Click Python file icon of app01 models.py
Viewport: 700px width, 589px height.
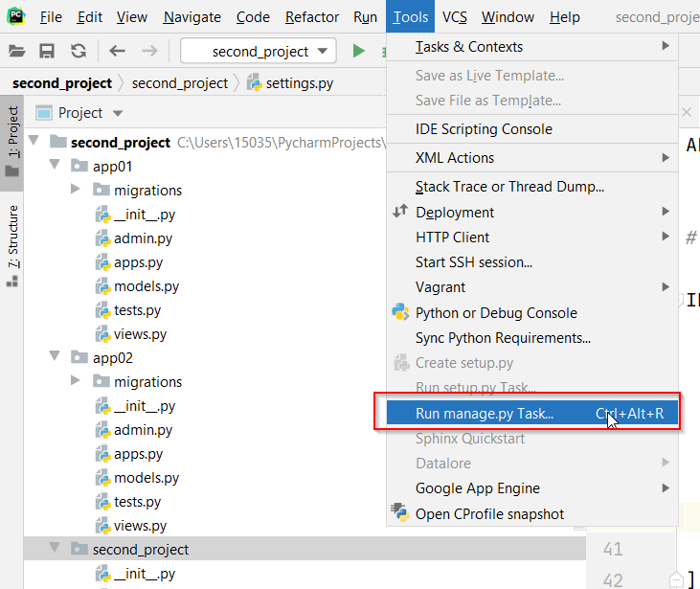tap(102, 286)
